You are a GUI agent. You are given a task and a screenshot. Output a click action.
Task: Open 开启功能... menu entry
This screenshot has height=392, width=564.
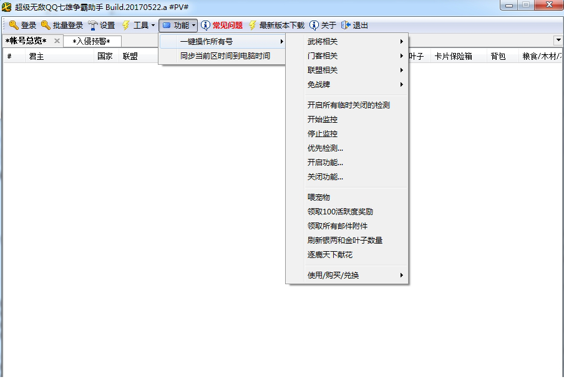click(x=347, y=163)
